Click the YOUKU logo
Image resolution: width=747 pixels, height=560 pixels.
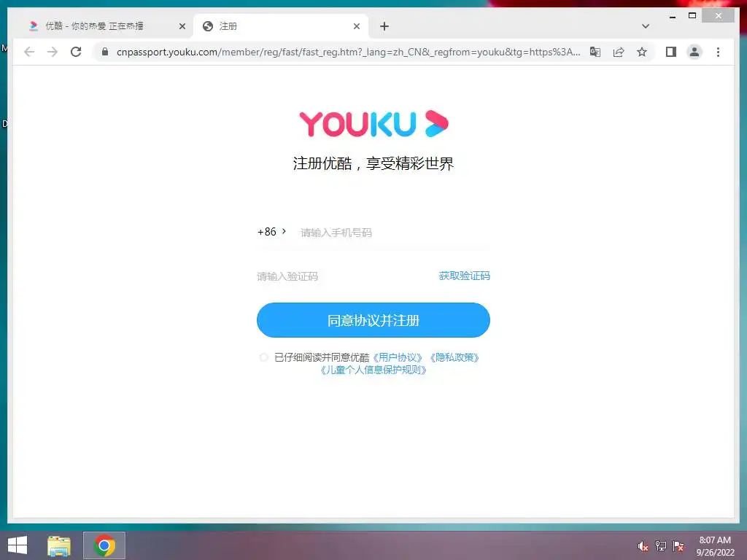(x=373, y=124)
